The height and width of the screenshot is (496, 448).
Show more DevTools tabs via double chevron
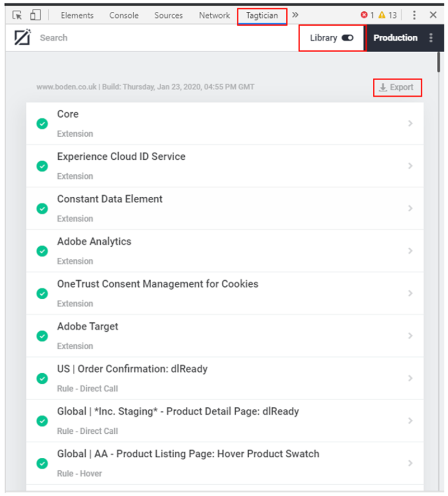tap(295, 15)
